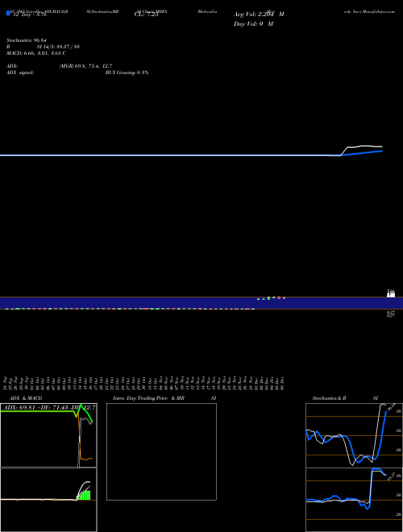The width and height of the screenshot is (403, 532).
Task: Open the 'ADX & MACD' panel title
Action: [26, 398]
